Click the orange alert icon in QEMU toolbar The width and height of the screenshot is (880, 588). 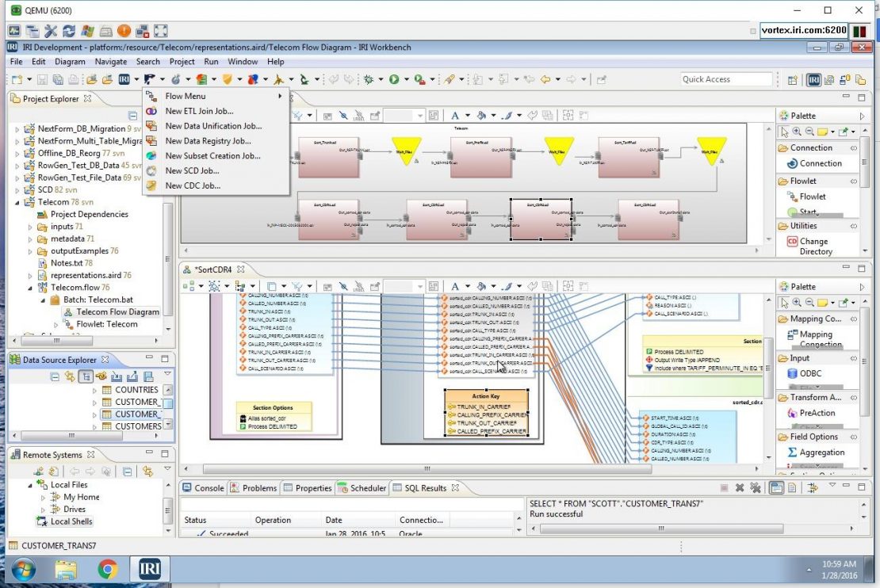coord(124,31)
